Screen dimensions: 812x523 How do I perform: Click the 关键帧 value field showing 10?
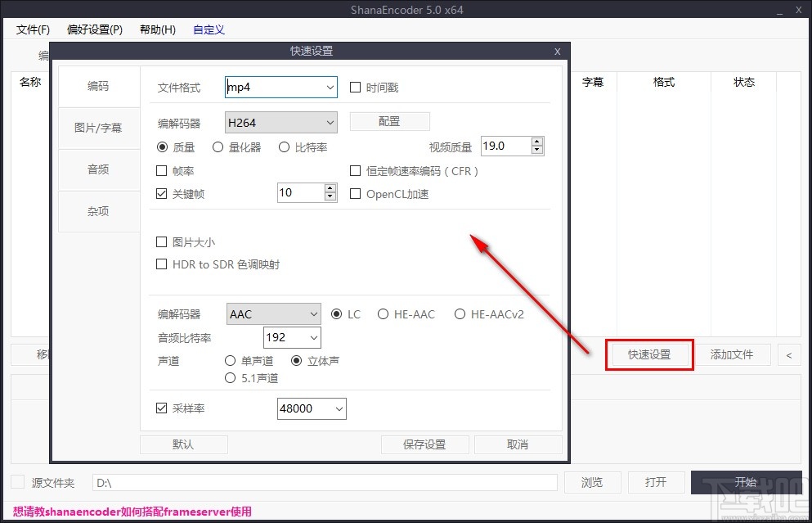click(x=302, y=193)
